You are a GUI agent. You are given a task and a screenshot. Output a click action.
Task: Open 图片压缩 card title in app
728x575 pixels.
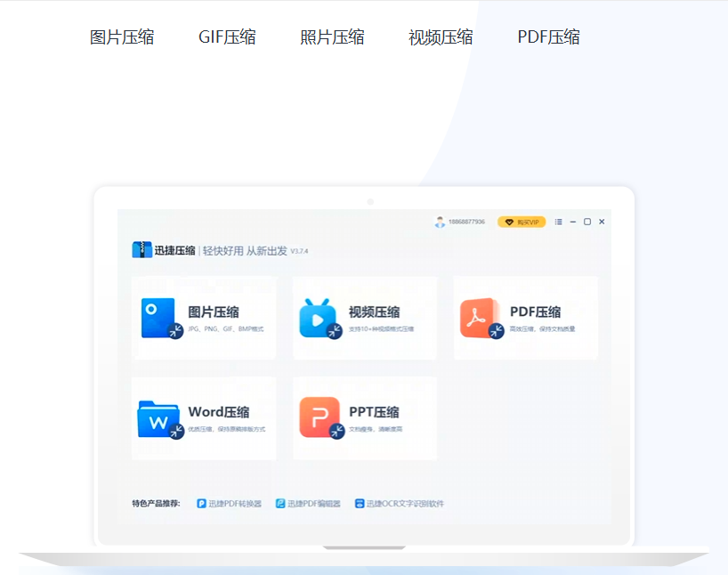(214, 312)
